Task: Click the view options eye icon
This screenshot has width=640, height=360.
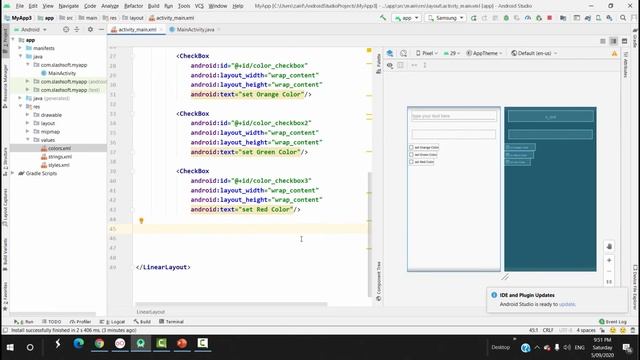Action: (390, 65)
